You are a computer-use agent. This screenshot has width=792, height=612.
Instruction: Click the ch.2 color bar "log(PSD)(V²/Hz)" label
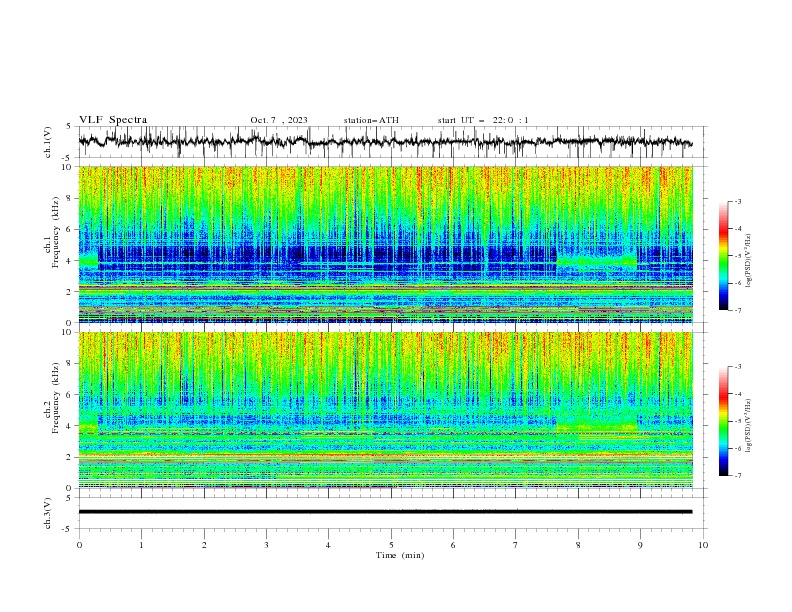click(x=748, y=426)
